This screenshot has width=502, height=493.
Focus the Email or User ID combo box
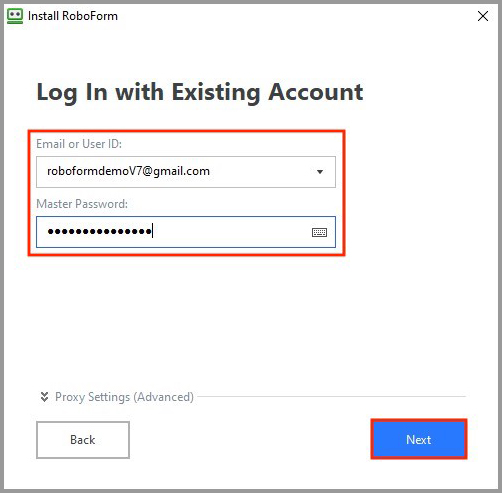186,172
